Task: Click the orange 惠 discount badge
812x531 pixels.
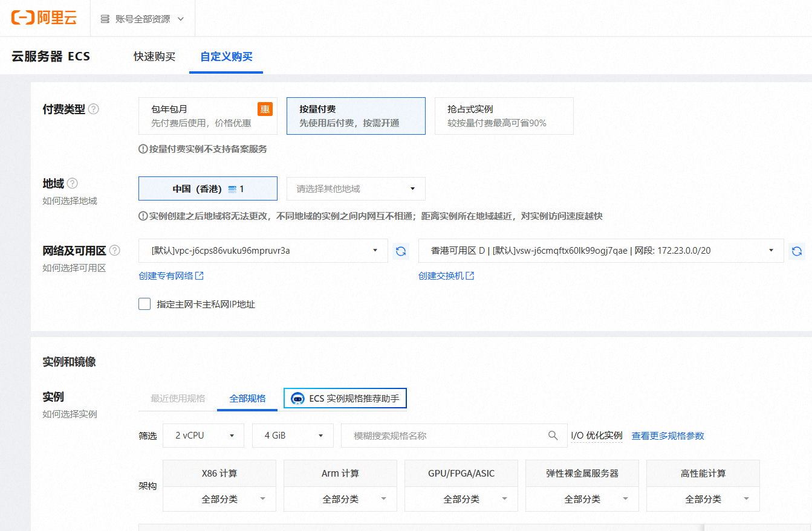Action: point(265,109)
